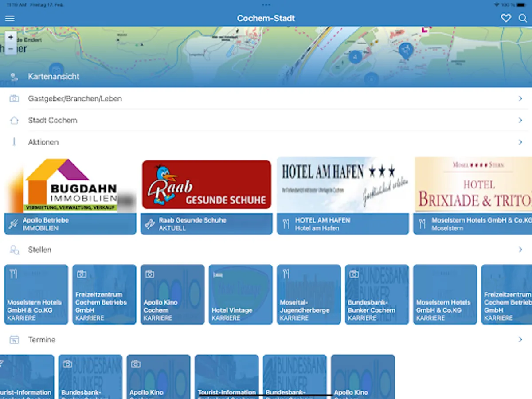532x399 pixels.
Task: Open Apollo Kino Cochem Karriere card
Action: 173,294
